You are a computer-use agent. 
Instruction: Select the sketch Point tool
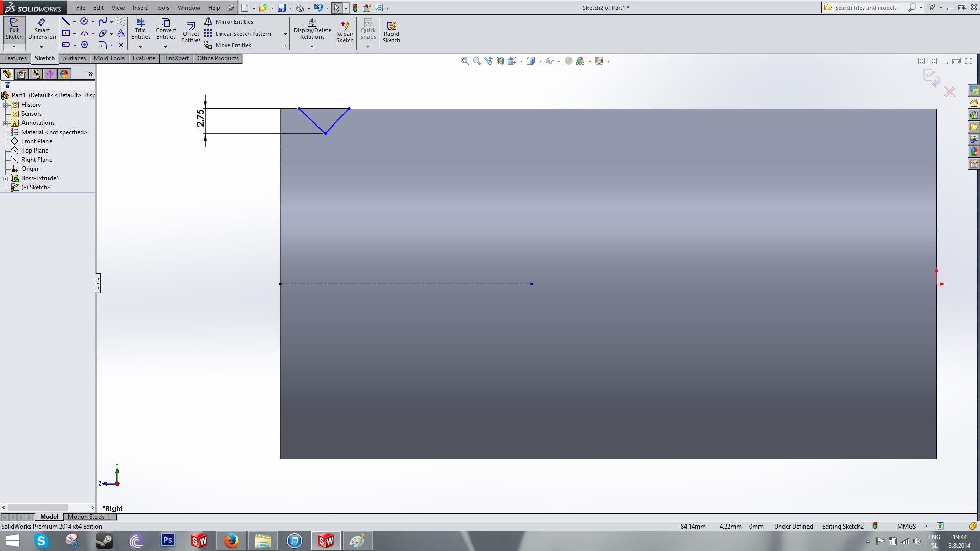tap(121, 45)
